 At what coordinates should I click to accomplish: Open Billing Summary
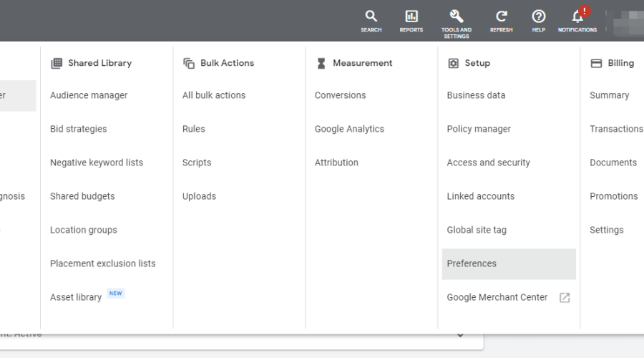click(x=609, y=95)
